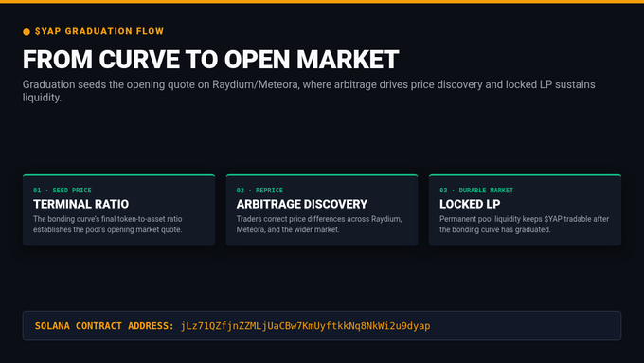
Task: Open the LOCKED LP card title
Action: click(x=470, y=204)
